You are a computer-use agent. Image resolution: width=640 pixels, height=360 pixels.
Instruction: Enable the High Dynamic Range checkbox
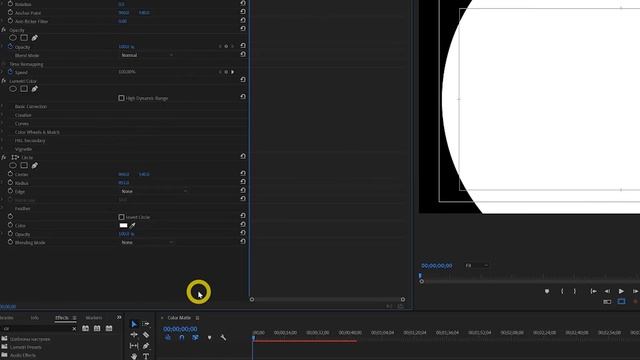pos(121,98)
